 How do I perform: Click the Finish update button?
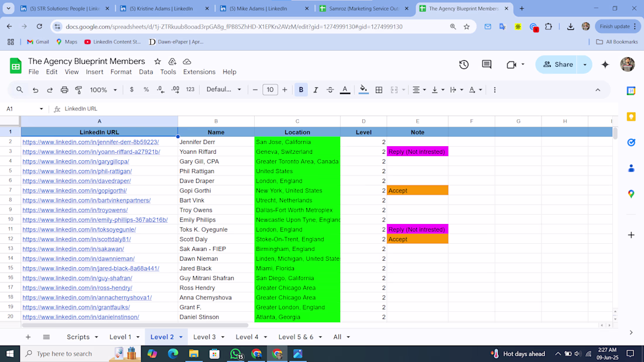point(618,26)
